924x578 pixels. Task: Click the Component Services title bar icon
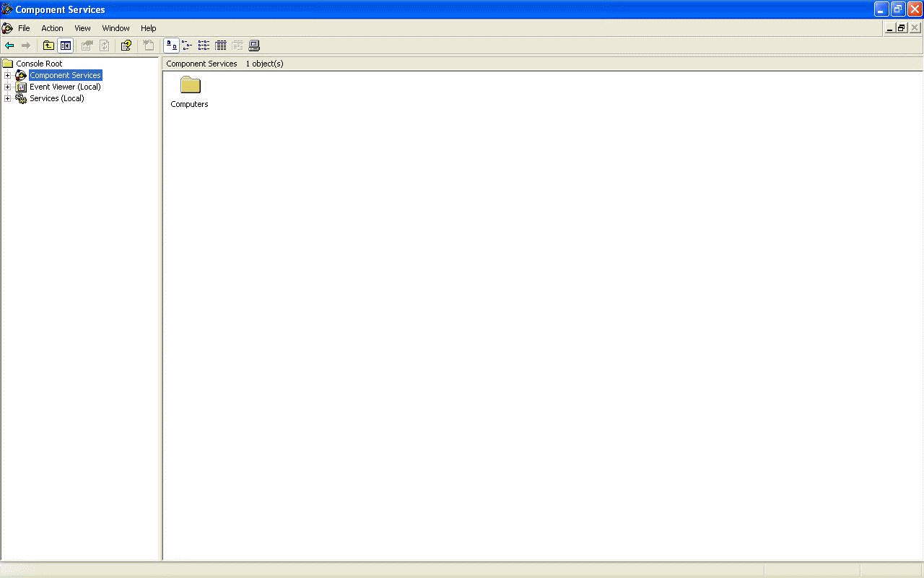point(7,9)
